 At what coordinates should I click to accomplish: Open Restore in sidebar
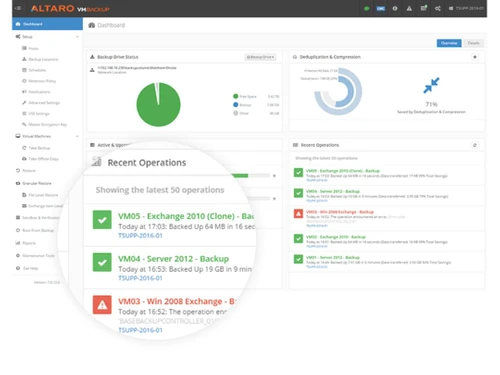(x=26, y=171)
